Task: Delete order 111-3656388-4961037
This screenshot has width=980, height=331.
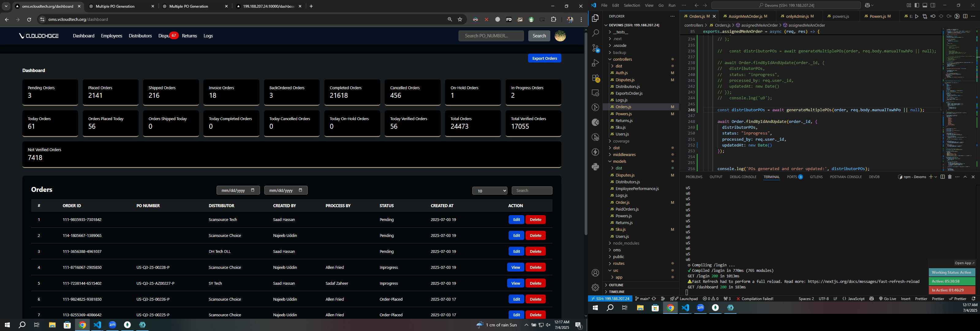Action: pos(535,251)
